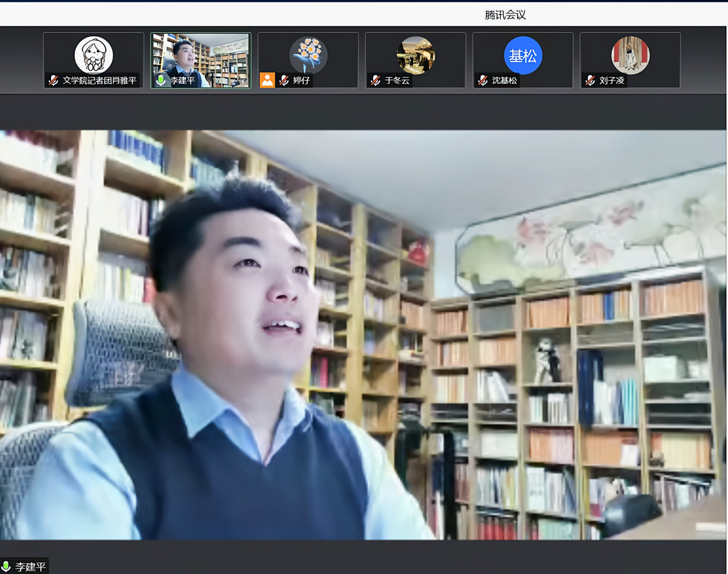Click green active mic icon on 李建平 tile
This screenshot has height=574, width=728.
pos(161,80)
